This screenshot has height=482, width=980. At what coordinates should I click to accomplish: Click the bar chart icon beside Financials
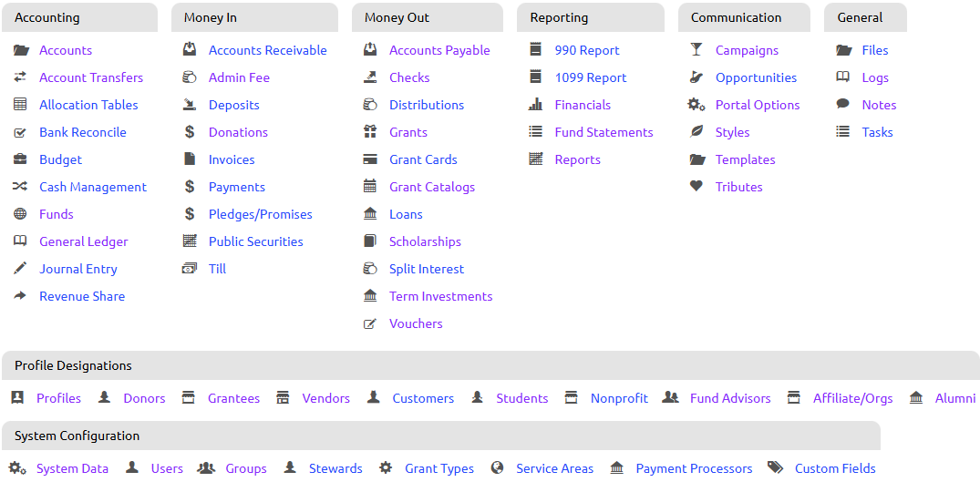(x=536, y=104)
